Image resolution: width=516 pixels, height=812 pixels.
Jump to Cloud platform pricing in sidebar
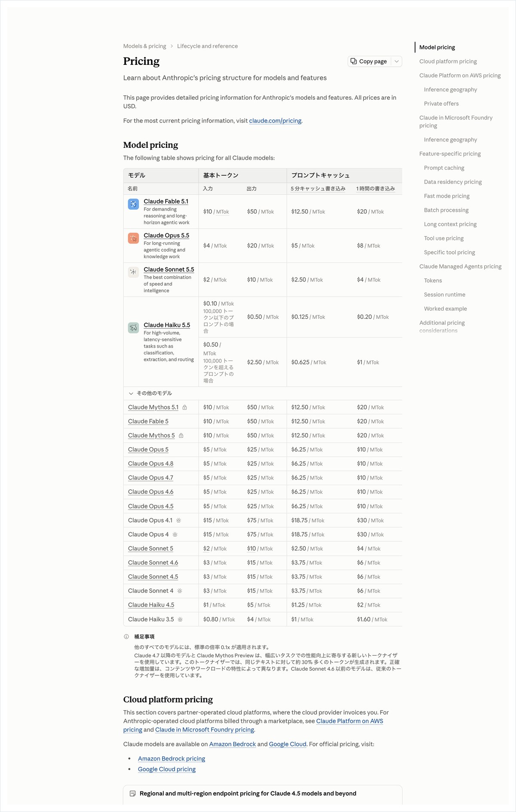tap(448, 61)
